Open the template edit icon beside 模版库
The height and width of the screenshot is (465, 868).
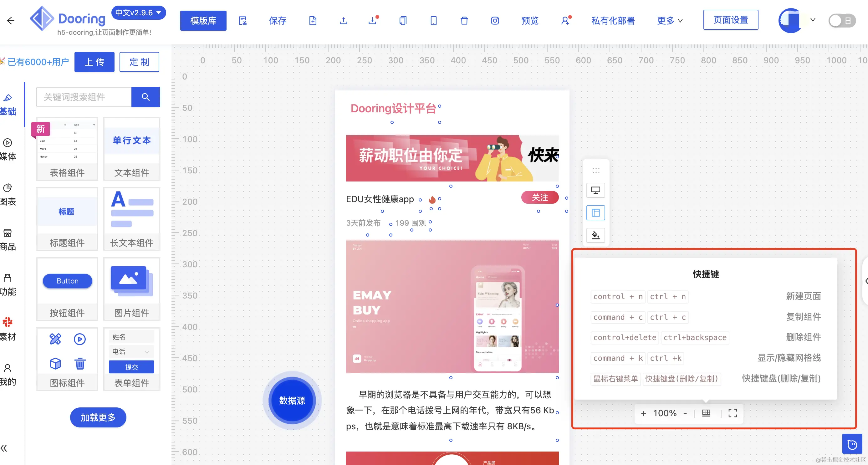click(243, 21)
